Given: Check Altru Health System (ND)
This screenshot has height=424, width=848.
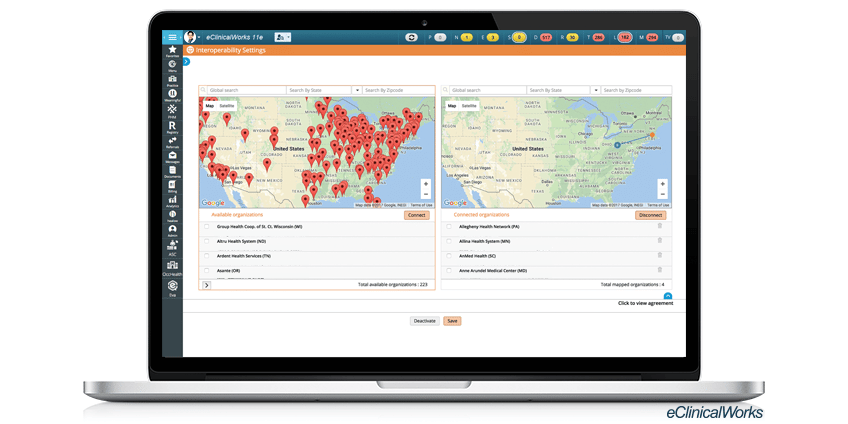Looking at the screenshot, I should (207, 241).
